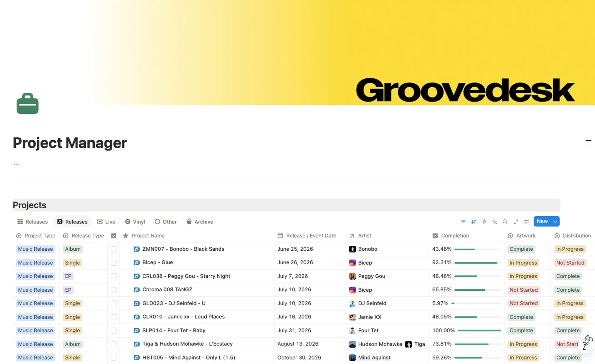Tick the checkbox for Chroma 008 TANGZ
595x364 pixels.
pyautogui.click(x=114, y=290)
